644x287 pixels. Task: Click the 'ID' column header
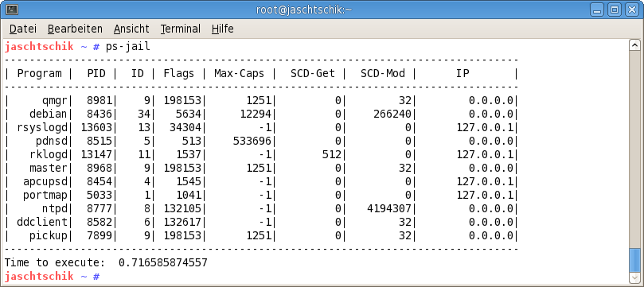[x=138, y=74]
